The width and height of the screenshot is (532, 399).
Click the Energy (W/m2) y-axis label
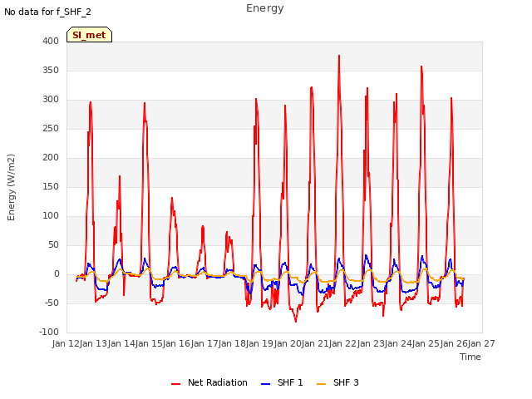pyautogui.click(x=11, y=187)
